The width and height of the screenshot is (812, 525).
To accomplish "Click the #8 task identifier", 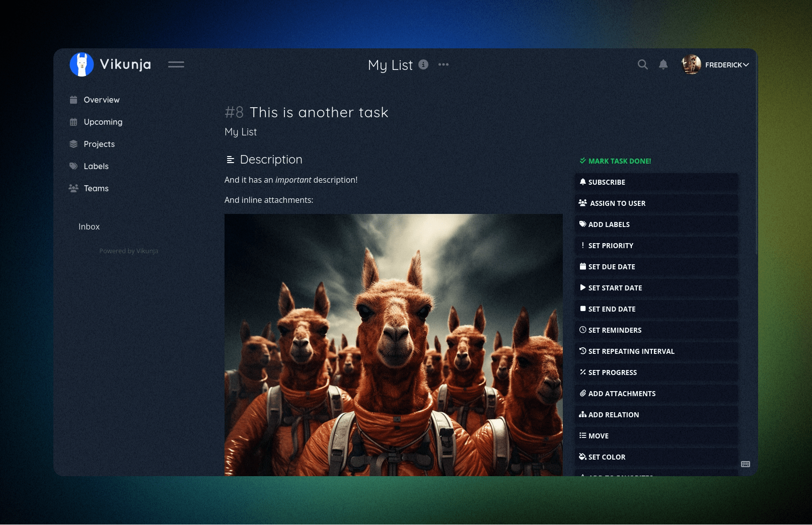I will click(x=234, y=112).
